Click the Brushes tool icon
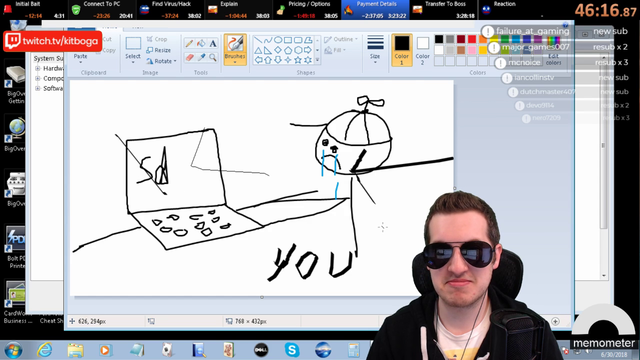The image size is (640, 360). [x=235, y=44]
